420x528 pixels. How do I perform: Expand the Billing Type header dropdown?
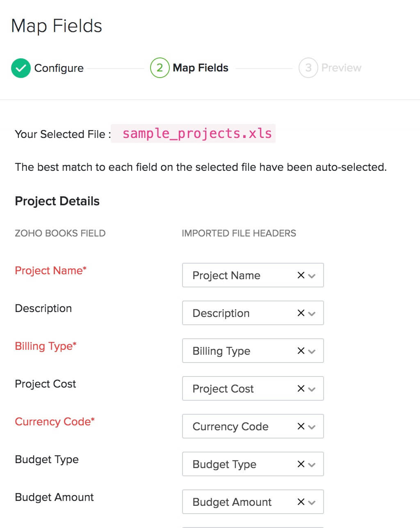[x=312, y=351]
